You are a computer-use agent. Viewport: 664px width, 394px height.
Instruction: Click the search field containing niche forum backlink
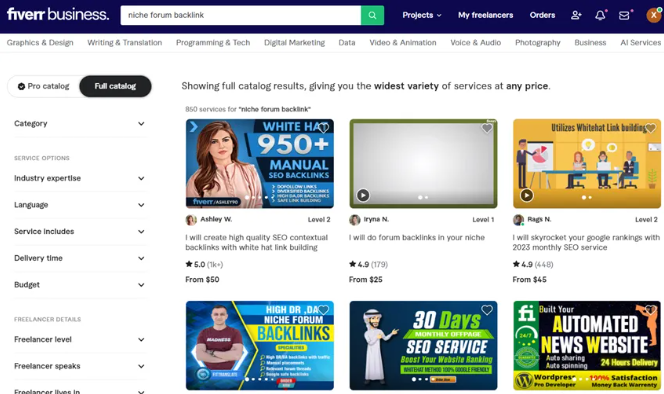pyautogui.click(x=241, y=15)
